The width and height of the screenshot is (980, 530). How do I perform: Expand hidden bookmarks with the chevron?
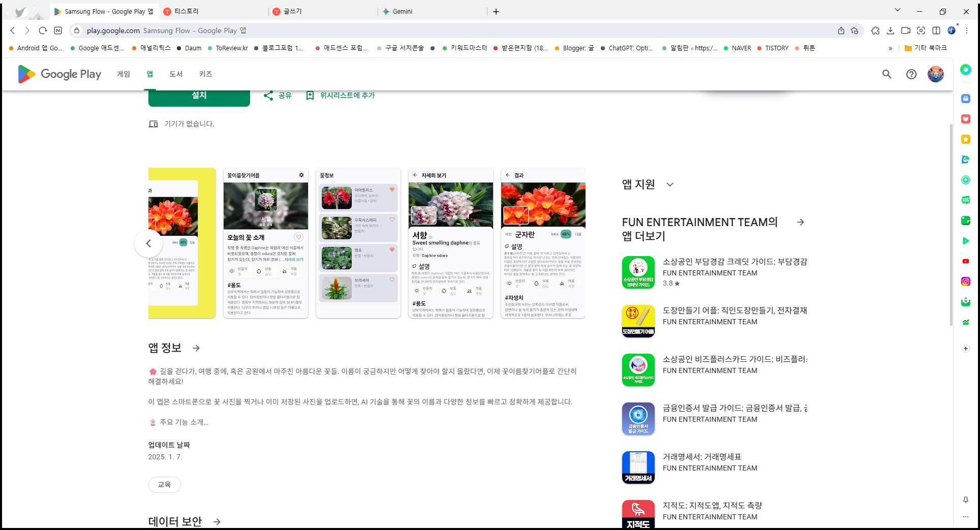891,48
